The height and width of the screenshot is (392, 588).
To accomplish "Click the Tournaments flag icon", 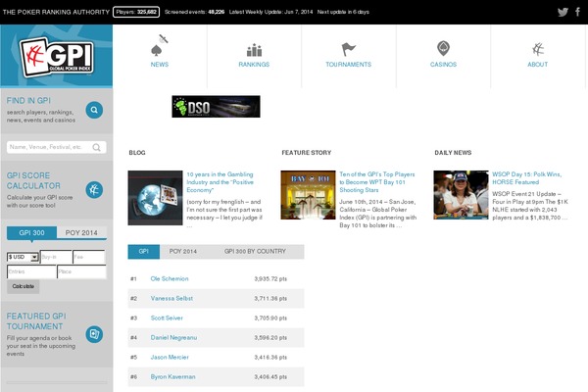I will (x=348, y=49).
